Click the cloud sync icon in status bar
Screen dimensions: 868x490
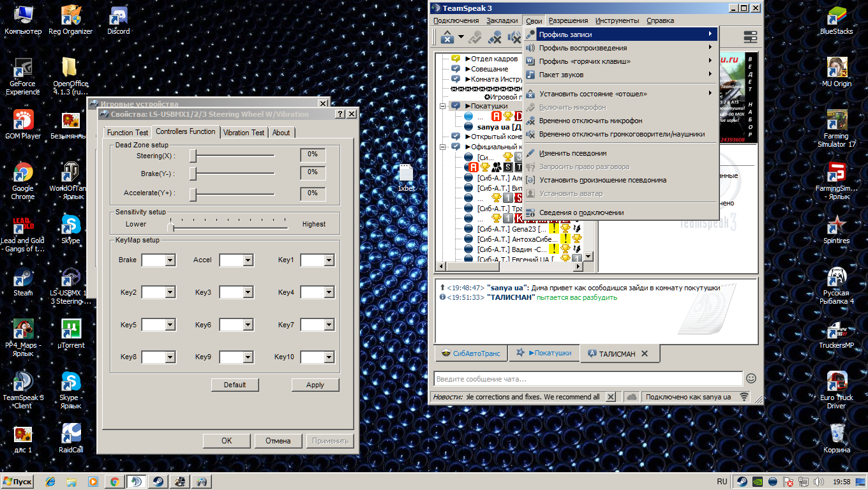632,397
